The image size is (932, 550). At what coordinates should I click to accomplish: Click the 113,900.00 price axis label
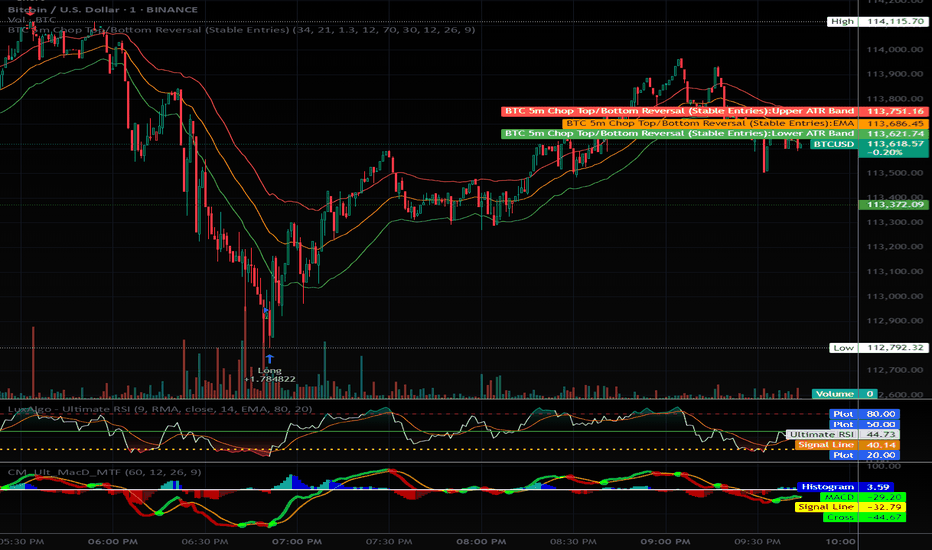(895, 74)
